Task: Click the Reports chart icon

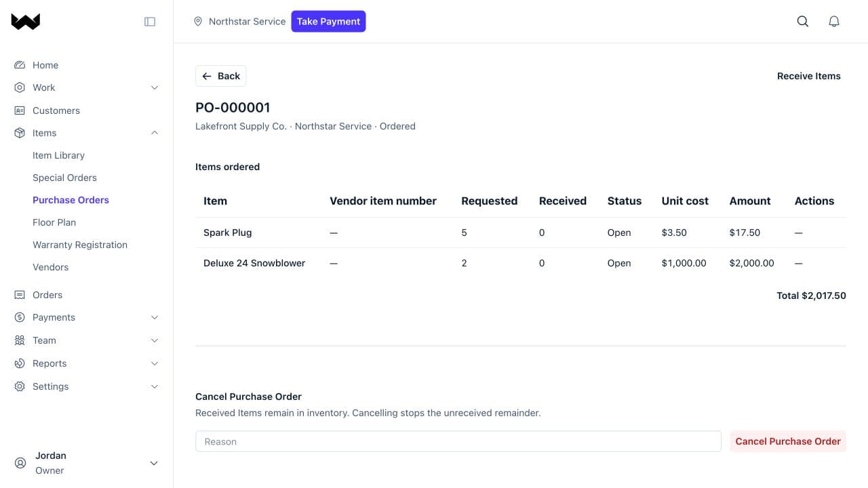Action: tap(20, 363)
